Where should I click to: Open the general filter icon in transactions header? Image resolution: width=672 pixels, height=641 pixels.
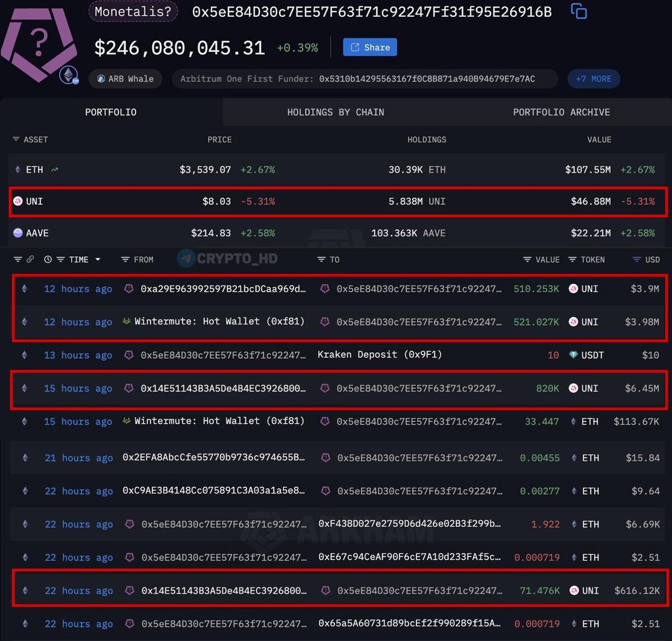18,259
